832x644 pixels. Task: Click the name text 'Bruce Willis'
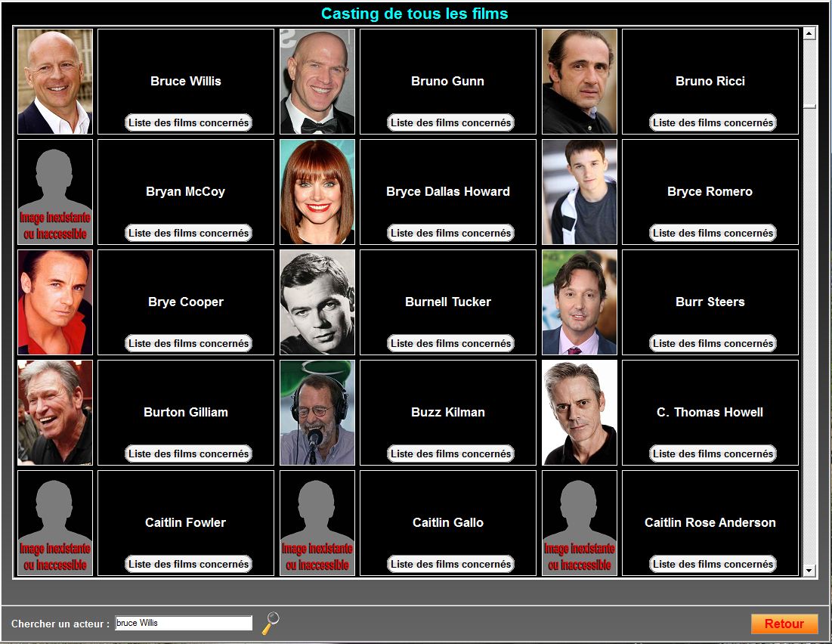tap(186, 81)
